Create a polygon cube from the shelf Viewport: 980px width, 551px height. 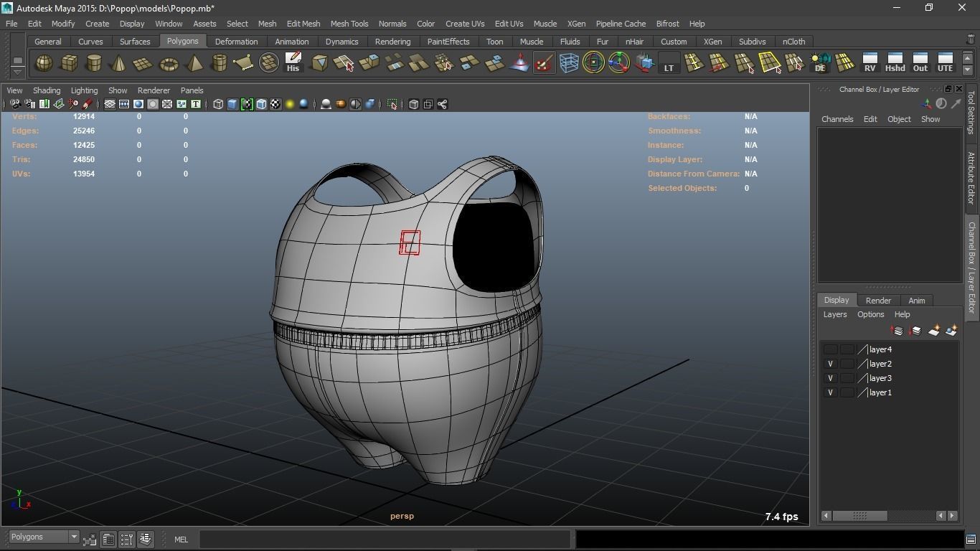69,63
